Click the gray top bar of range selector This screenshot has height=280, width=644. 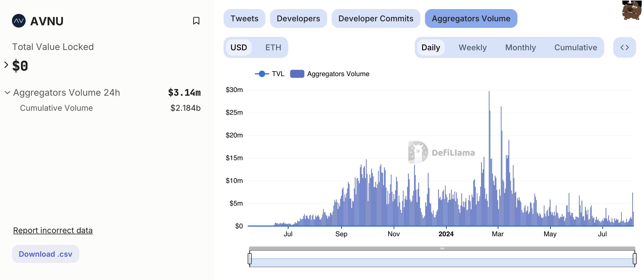(442, 248)
